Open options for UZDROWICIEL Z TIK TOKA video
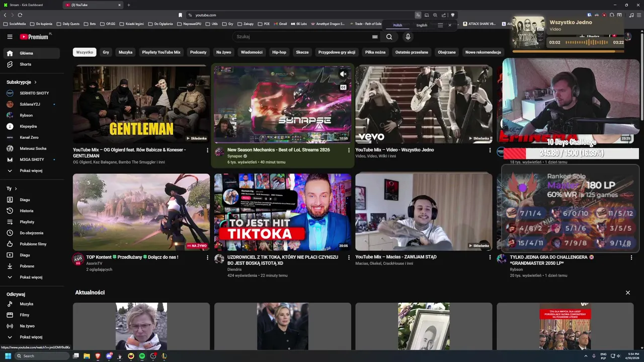Viewport: 644px width, 362px height. point(349,257)
